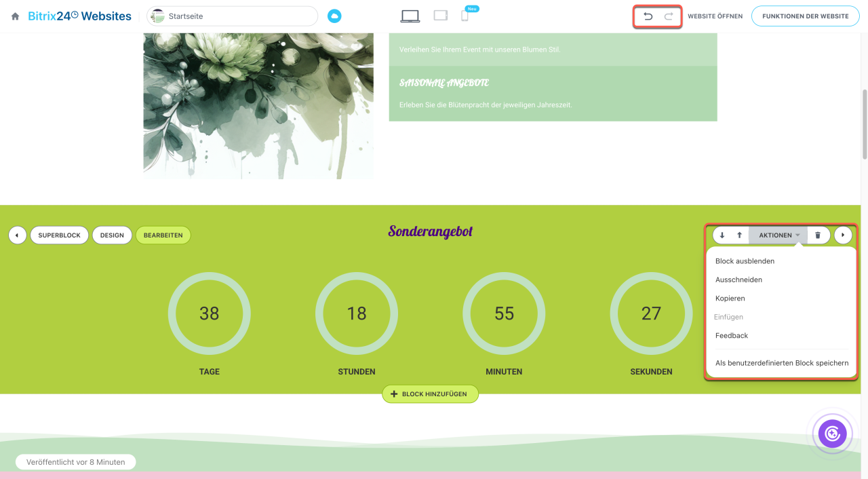The width and height of the screenshot is (868, 479).
Task: Select Feedback menu entry
Action: pos(732,336)
